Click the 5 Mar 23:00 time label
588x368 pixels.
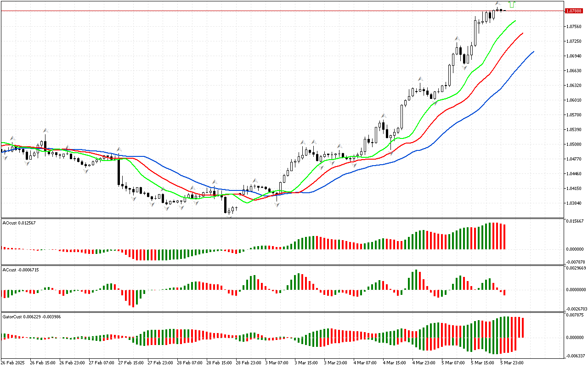pos(512,363)
